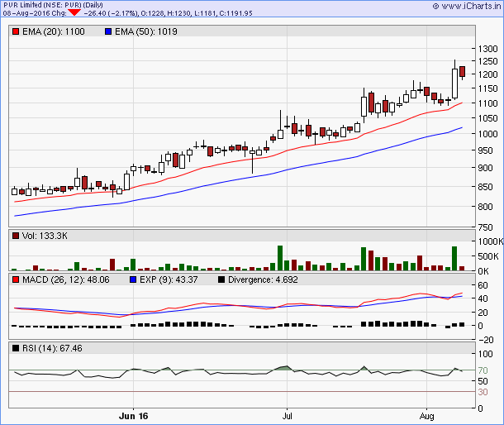The image size is (504, 425).
Task: Click the blue EMA (50) legend swatch
Action: click(x=108, y=31)
